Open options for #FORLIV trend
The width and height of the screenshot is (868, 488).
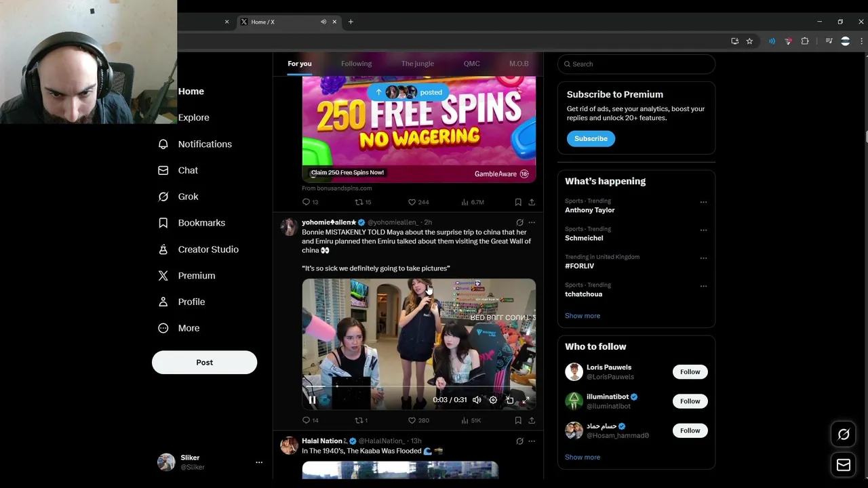pyautogui.click(x=703, y=258)
